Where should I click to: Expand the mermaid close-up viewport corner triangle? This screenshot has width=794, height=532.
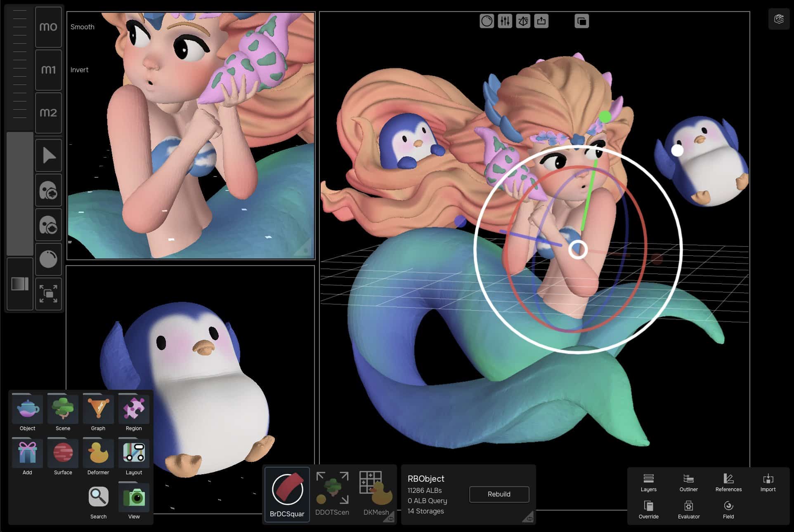pyautogui.click(x=303, y=248)
